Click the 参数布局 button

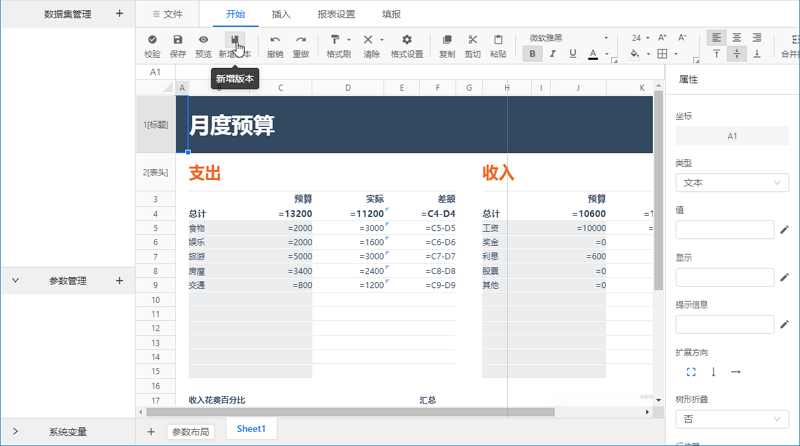190,432
